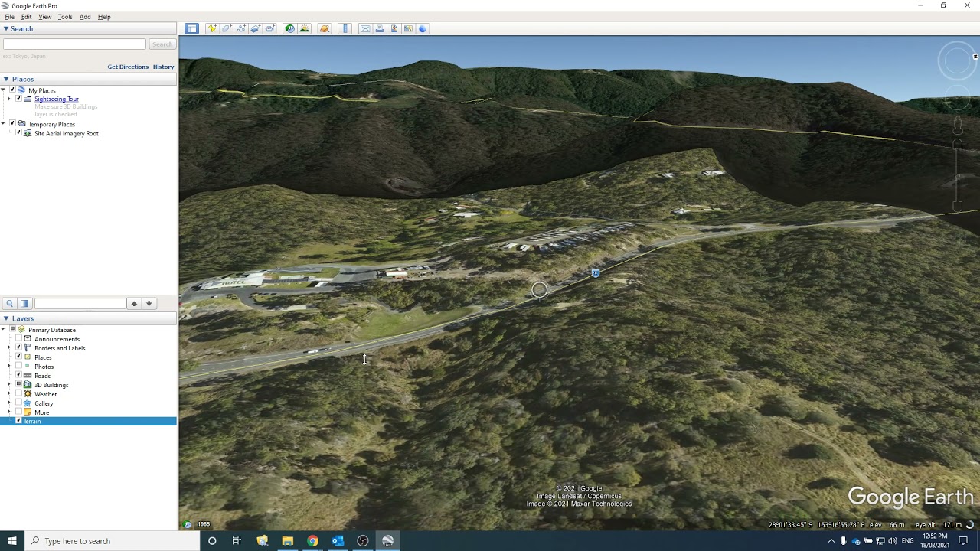980x551 pixels.
Task: Click the search input field
Action: click(74, 44)
